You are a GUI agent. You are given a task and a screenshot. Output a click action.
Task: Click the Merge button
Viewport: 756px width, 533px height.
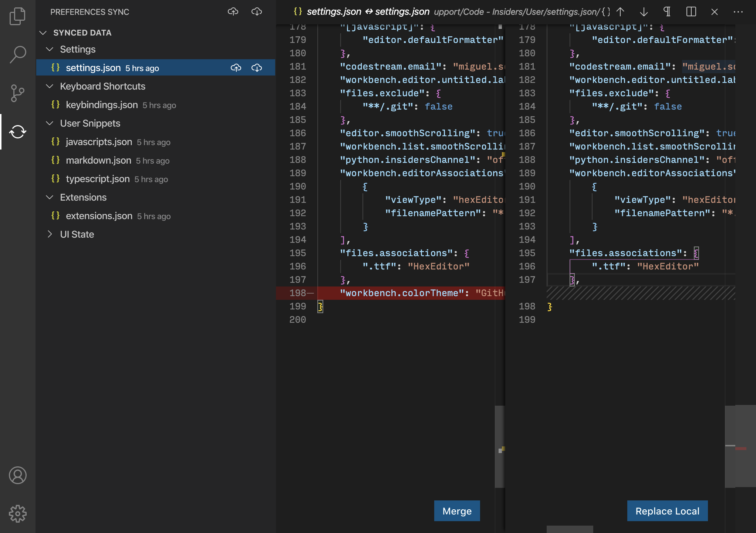pyautogui.click(x=457, y=511)
